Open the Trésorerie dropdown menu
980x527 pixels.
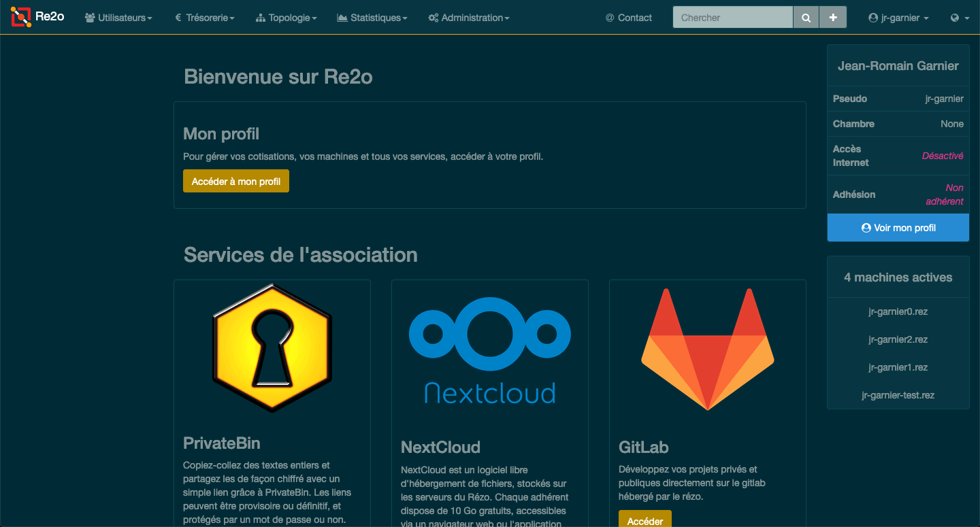[205, 18]
